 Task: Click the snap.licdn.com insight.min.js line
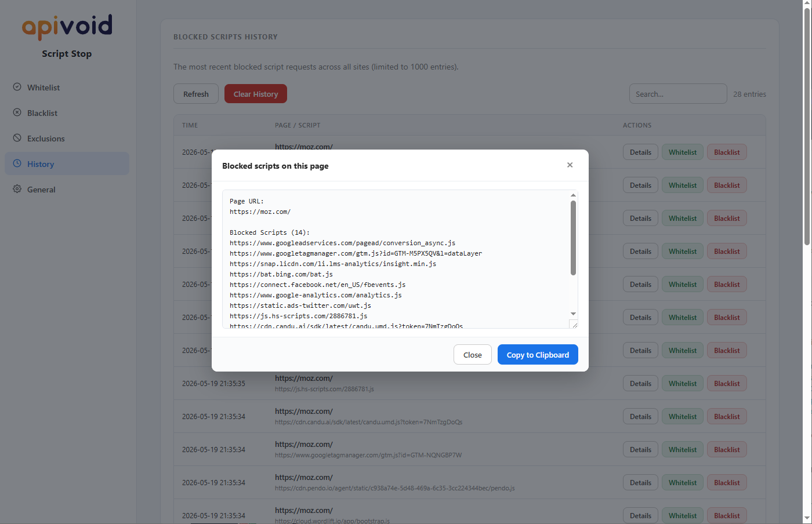(333, 264)
